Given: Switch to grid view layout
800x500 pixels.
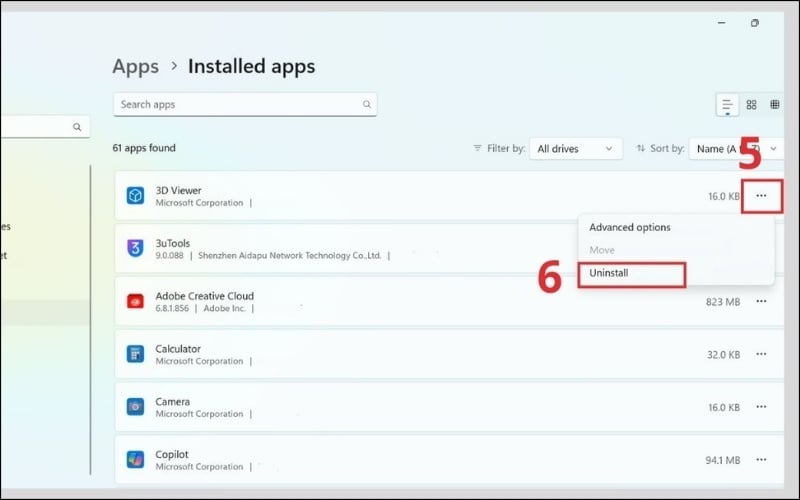Looking at the screenshot, I should 751,105.
